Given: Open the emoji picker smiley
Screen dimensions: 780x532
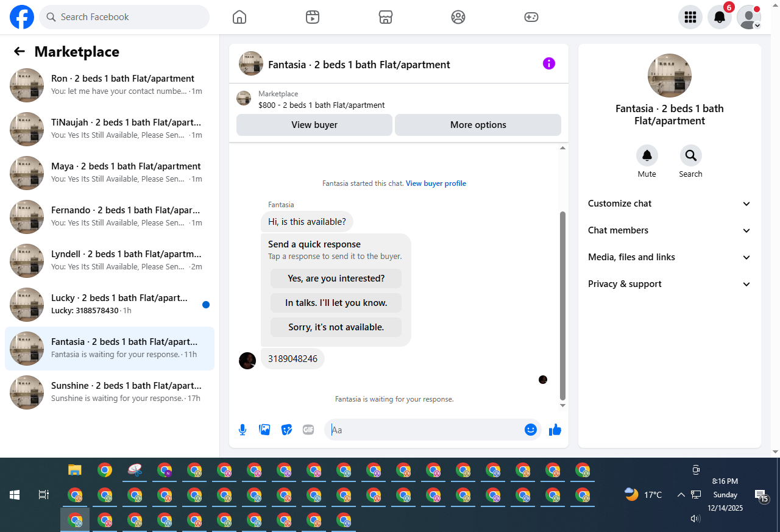Looking at the screenshot, I should pos(531,430).
